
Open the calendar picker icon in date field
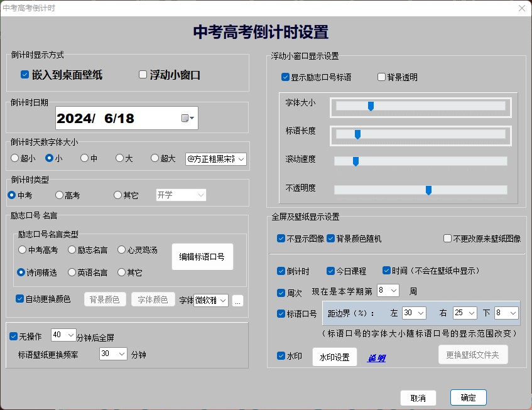point(188,118)
